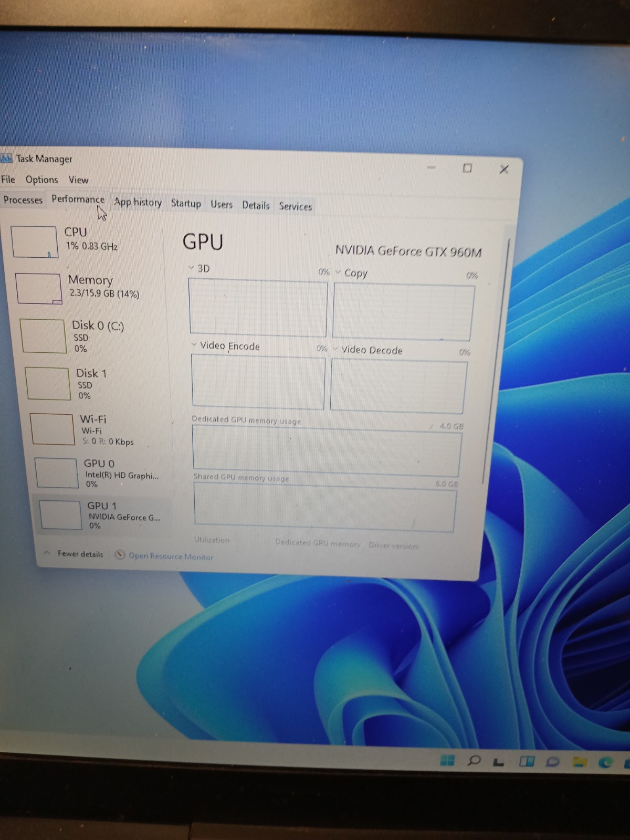Click the Video Decode usage graph

click(398, 386)
